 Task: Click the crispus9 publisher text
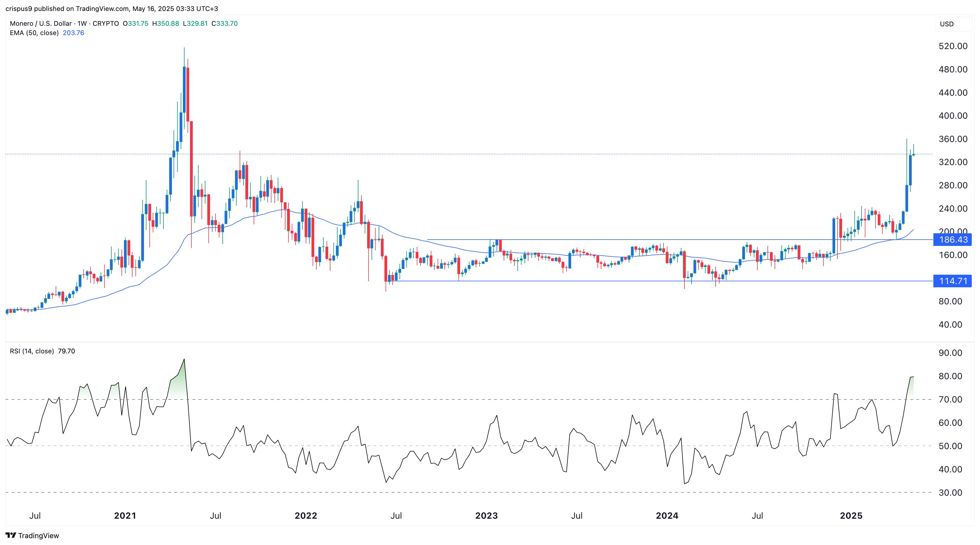tap(19, 8)
